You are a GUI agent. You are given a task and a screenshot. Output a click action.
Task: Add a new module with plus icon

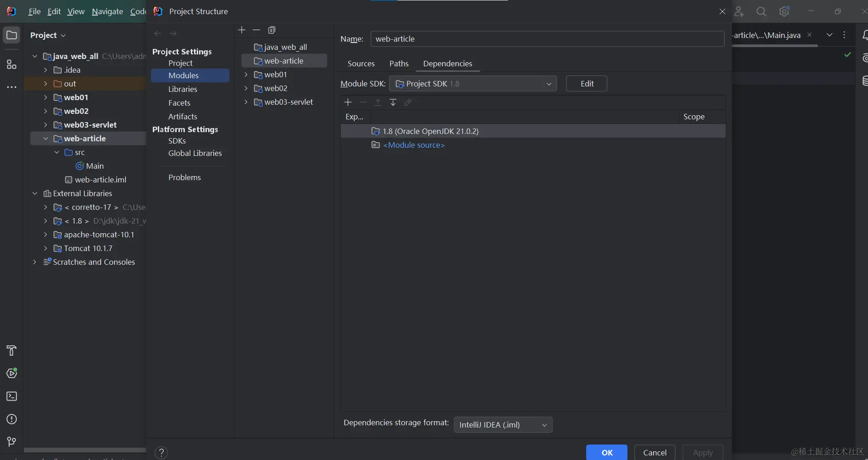coord(242,30)
